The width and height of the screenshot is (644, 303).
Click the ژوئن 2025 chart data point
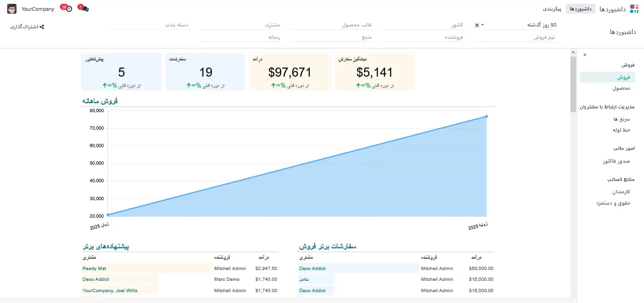point(108,215)
